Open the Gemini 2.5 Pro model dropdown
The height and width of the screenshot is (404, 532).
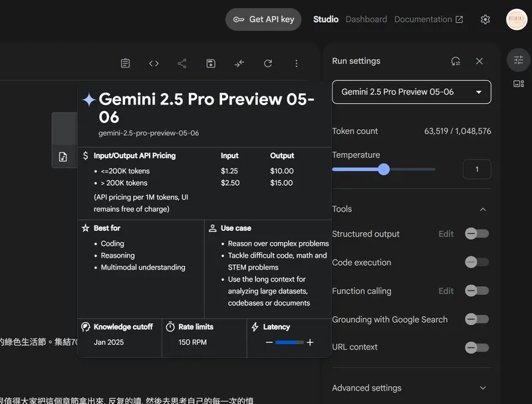pyautogui.click(x=412, y=92)
